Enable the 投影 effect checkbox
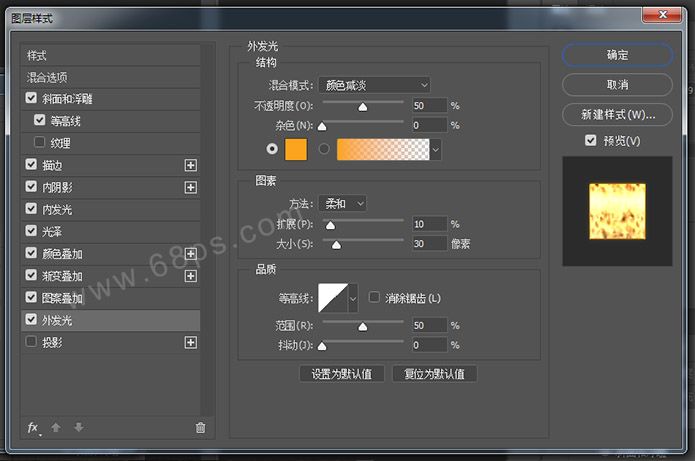The height and width of the screenshot is (461, 695). pyautogui.click(x=31, y=341)
